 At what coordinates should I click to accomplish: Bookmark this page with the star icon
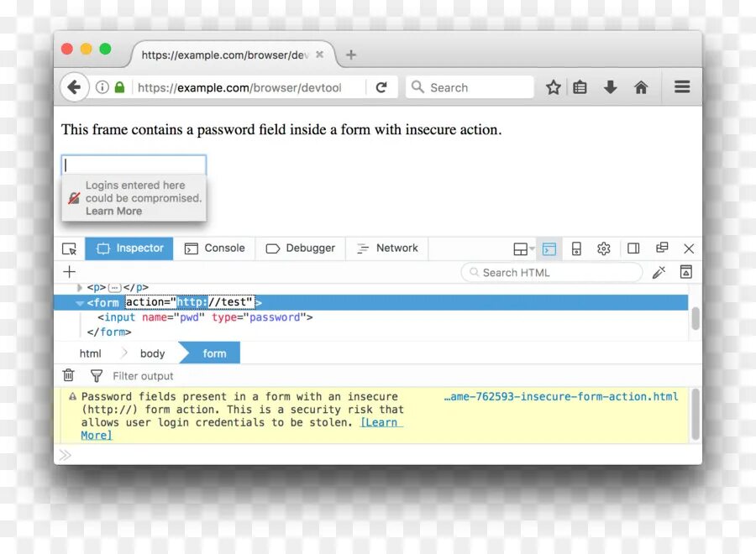(x=553, y=87)
